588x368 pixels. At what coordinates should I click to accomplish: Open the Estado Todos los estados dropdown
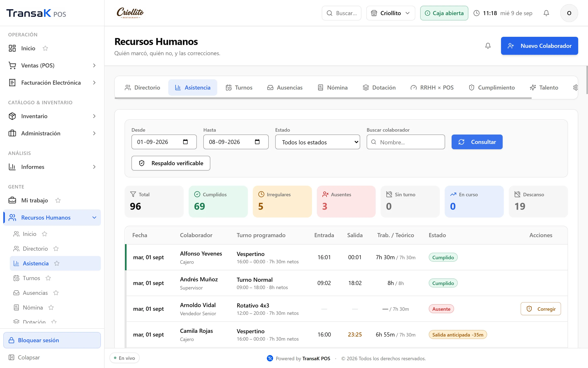pyautogui.click(x=317, y=142)
